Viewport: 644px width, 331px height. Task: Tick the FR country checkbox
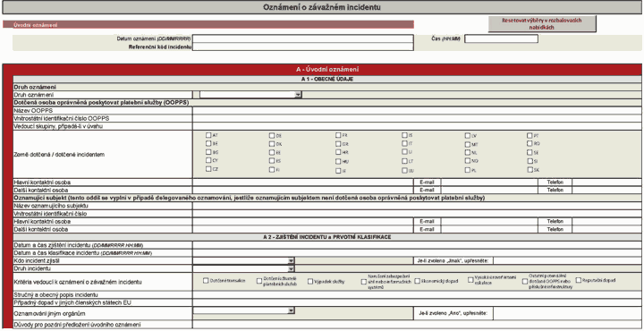coord(338,135)
